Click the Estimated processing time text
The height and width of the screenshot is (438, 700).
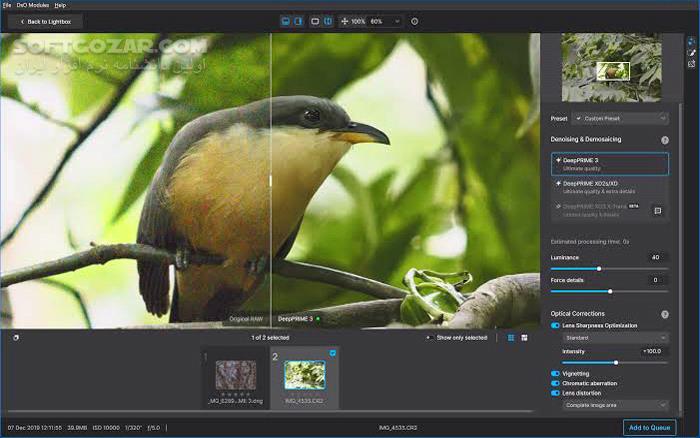click(x=590, y=242)
